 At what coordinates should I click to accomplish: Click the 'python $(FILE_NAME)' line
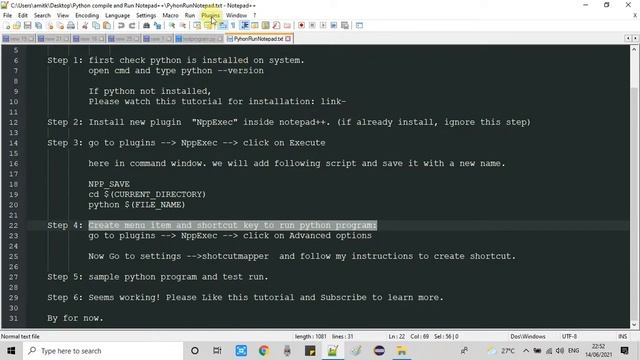click(137, 205)
